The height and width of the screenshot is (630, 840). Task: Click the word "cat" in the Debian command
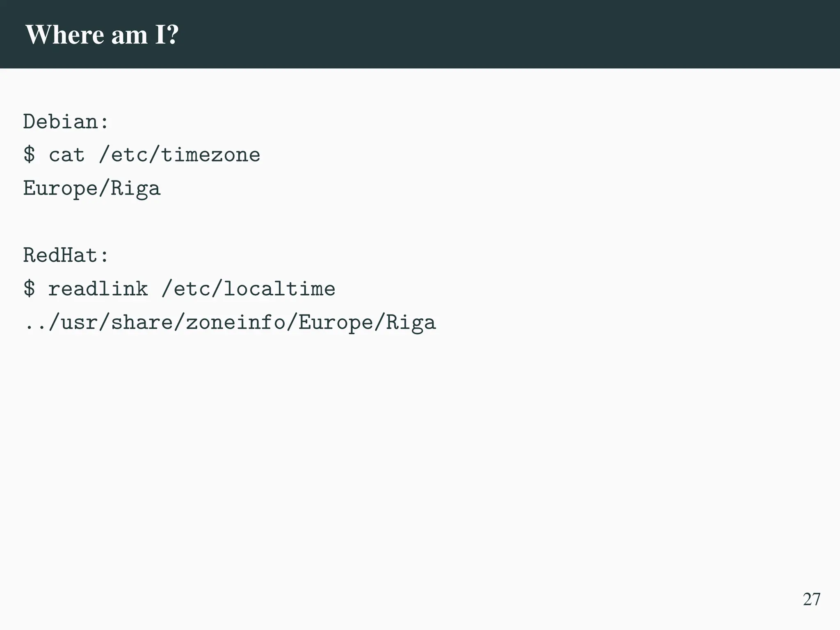(66, 155)
